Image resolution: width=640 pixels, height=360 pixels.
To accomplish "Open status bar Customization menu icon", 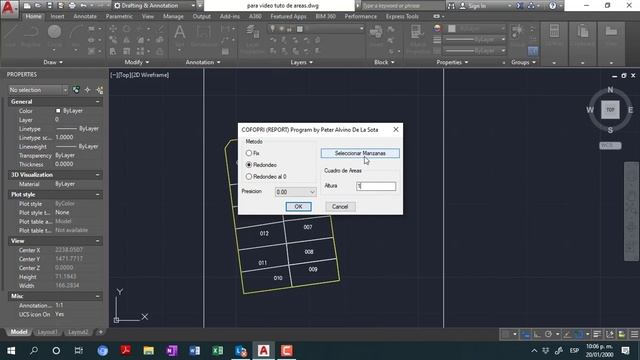I will pyautogui.click(x=634, y=334).
